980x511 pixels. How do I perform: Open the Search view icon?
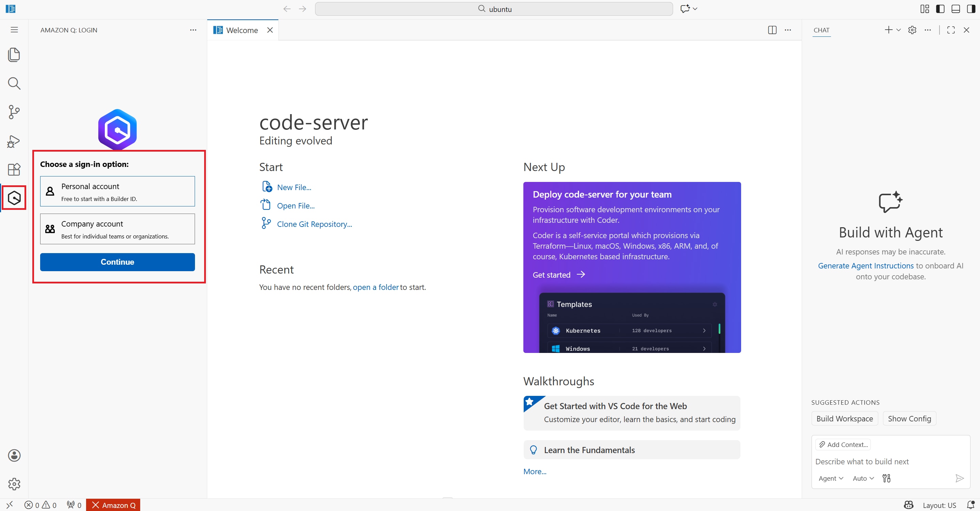click(14, 83)
